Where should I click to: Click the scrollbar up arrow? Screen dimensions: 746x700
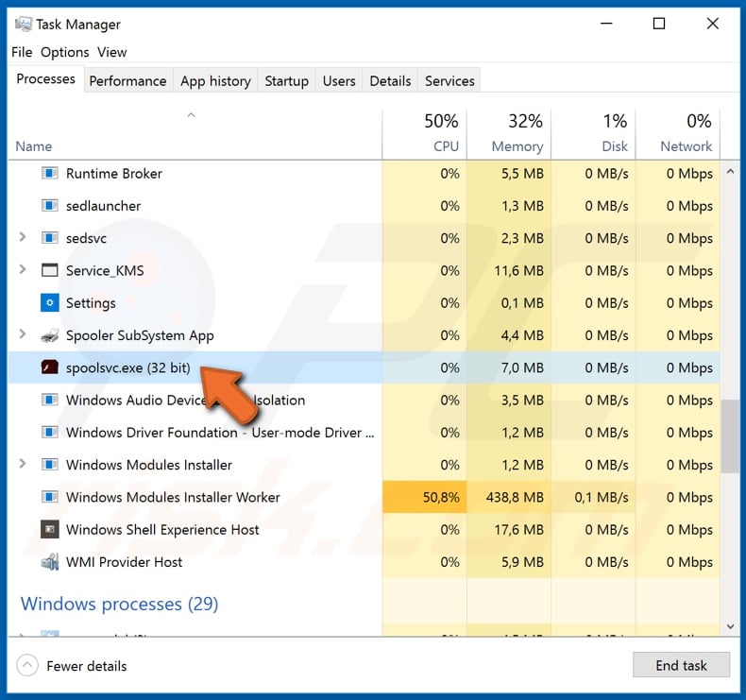730,172
